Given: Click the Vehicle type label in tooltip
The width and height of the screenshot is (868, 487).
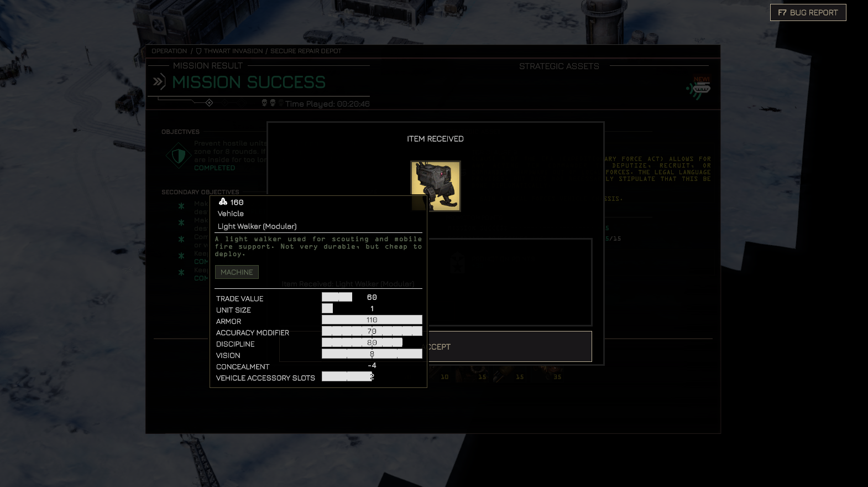Looking at the screenshot, I should pos(231,214).
